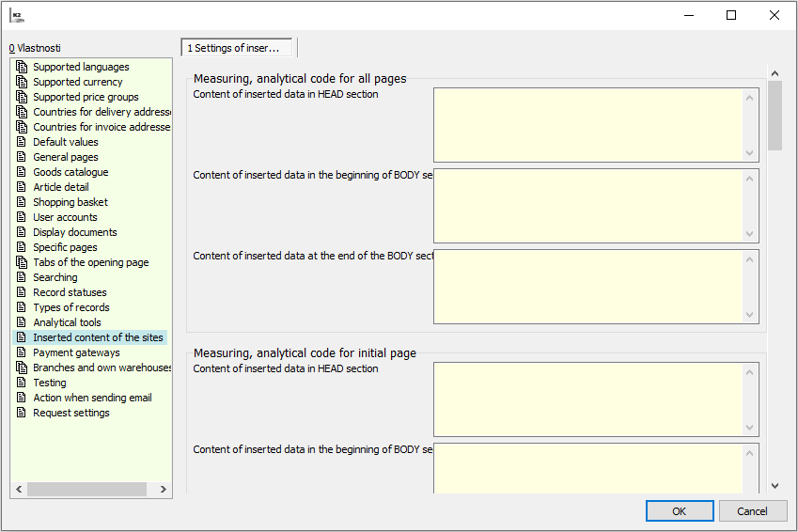The height and width of the screenshot is (532, 798).
Task: Select Tabs of the opening page
Action: 90,262
